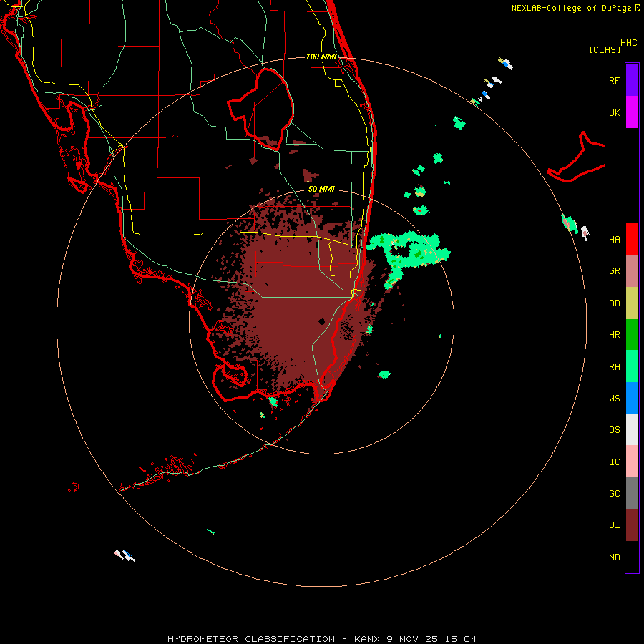644x644 pixels.
Task: Click the 50 NMI range ring label
Action: click(x=321, y=189)
